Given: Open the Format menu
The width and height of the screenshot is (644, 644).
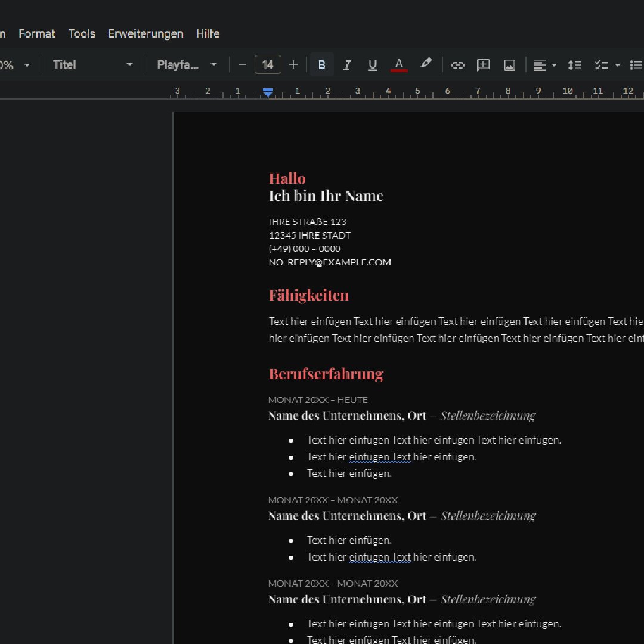Looking at the screenshot, I should (37, 33).
